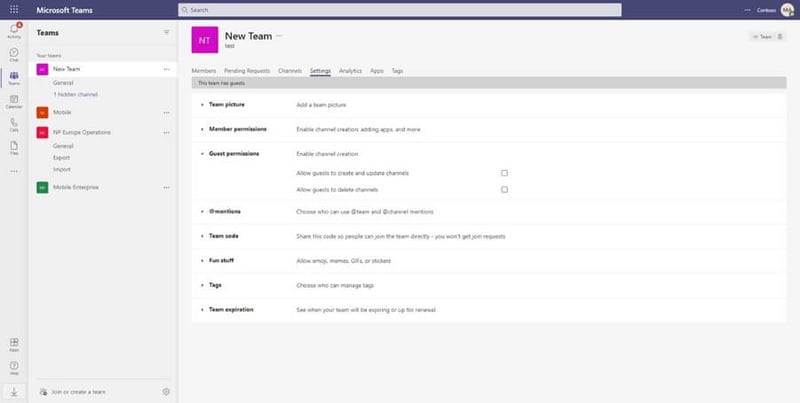The height and width of the screenshot is (403, 800).
Task: Switch to the Channels tab
Action: (290, 71)
